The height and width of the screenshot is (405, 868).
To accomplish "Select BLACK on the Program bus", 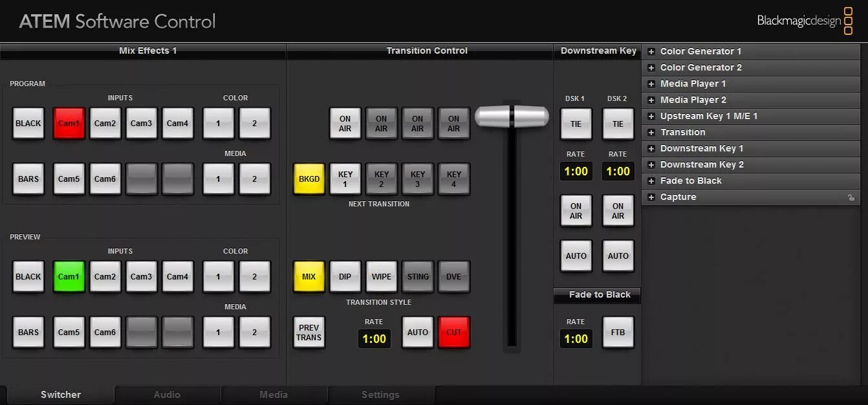I will [28, 123].
